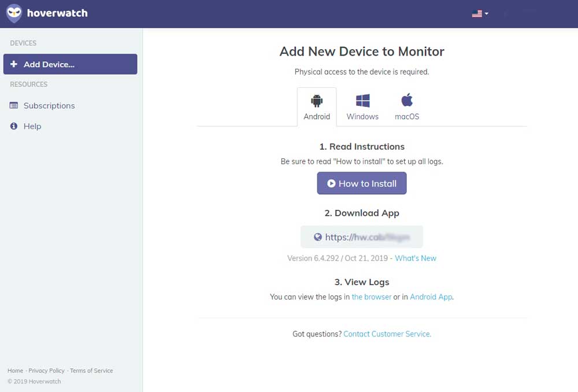Click the Android robot icon
Screen dimensions: 578x392
(317, 100)
